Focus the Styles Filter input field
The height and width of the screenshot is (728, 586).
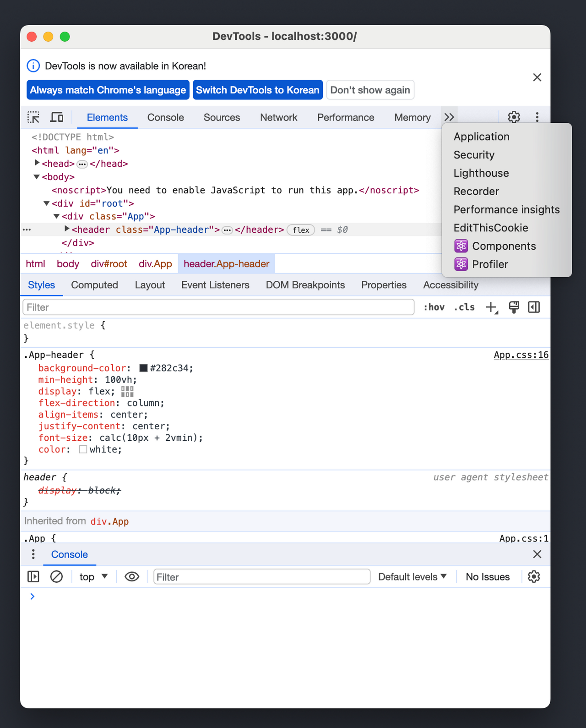tap(218, 307)
